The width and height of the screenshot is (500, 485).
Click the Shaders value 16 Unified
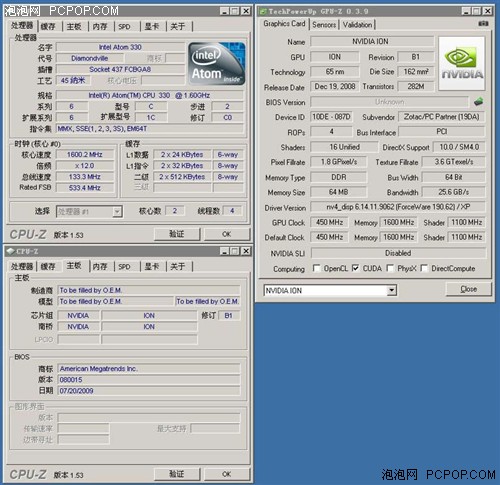click(x=344, y=147)
